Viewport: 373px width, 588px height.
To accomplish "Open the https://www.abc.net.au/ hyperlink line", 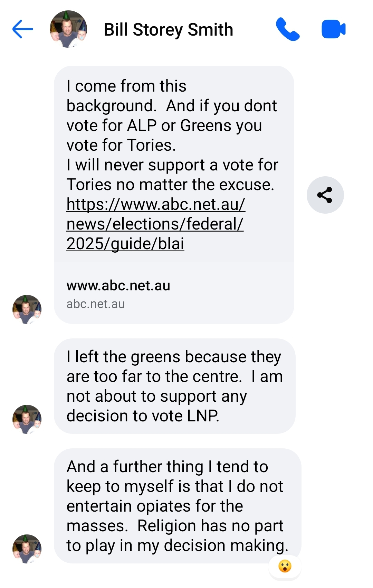I will [156, 204].
